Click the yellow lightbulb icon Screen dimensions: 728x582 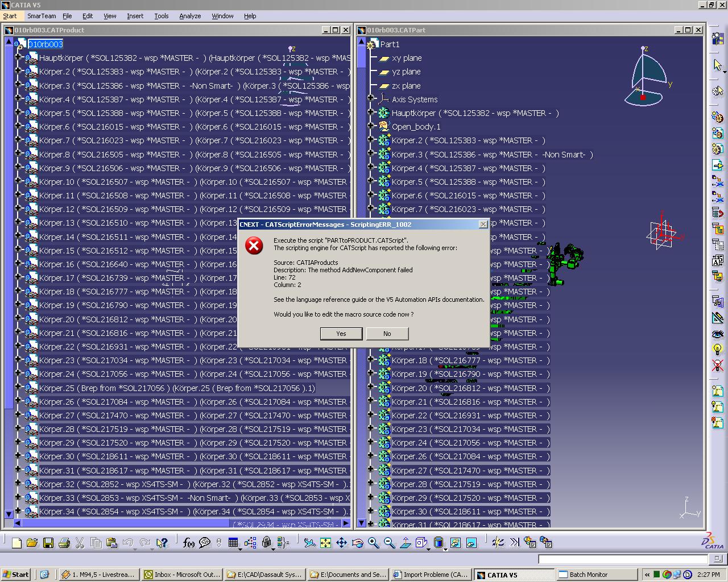[x=718, y=349]
